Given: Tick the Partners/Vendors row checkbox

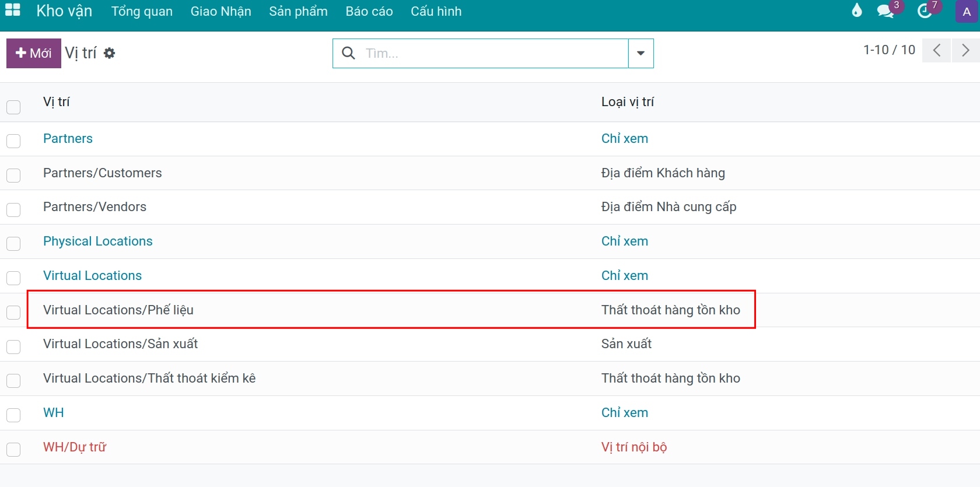Looking at the screenshot, I should (13, 209).
